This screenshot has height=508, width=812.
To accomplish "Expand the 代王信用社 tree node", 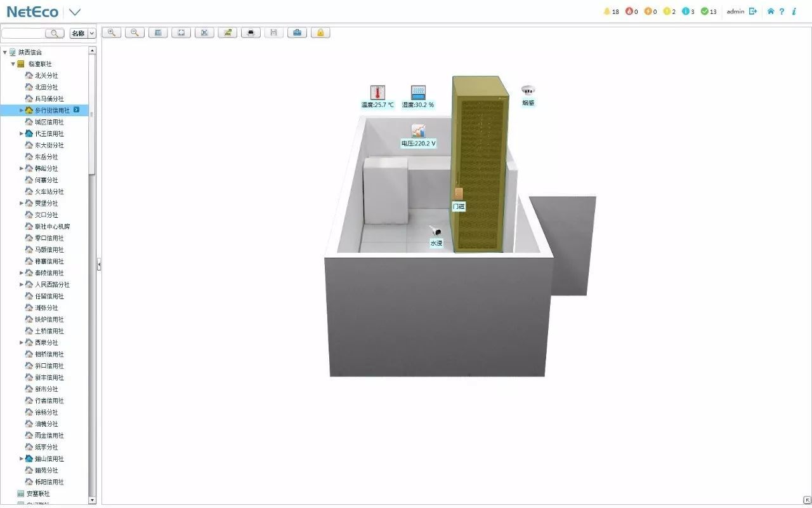I will 22,134.
